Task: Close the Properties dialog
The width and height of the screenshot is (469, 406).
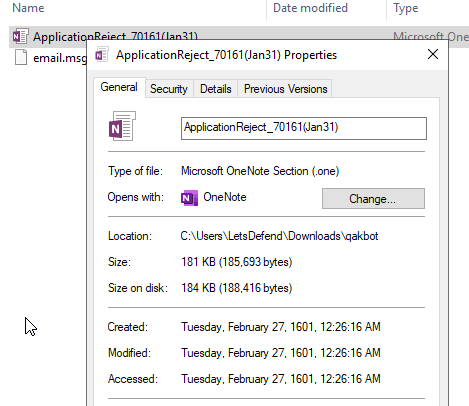Action: tap(433, 54)
